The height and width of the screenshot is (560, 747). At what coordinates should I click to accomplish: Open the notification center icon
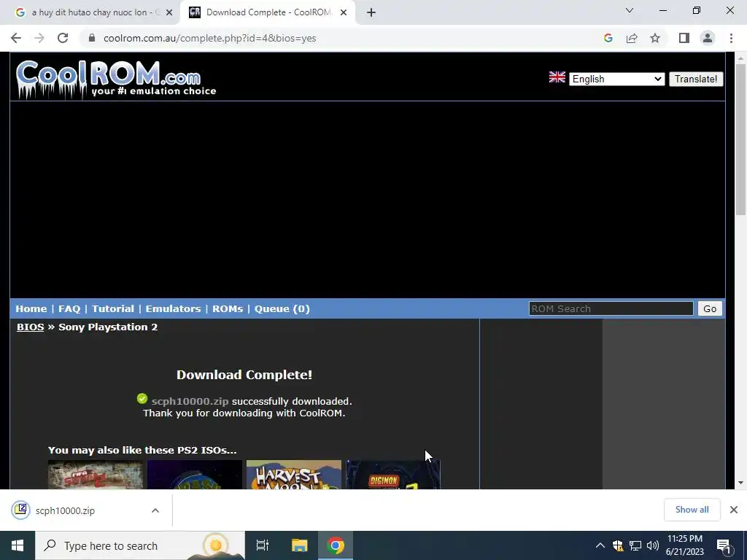(724, 546)
